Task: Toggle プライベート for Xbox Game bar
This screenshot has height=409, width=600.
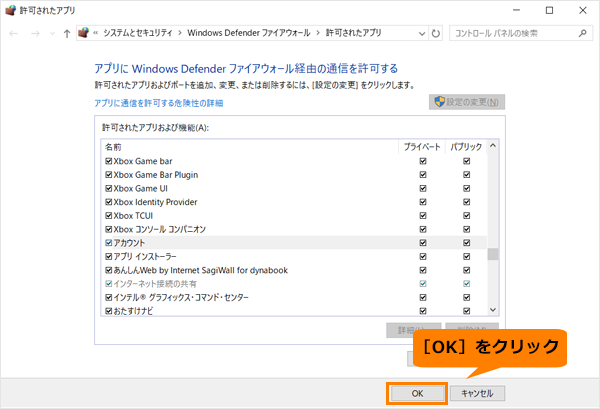Action: pos(423,161)
